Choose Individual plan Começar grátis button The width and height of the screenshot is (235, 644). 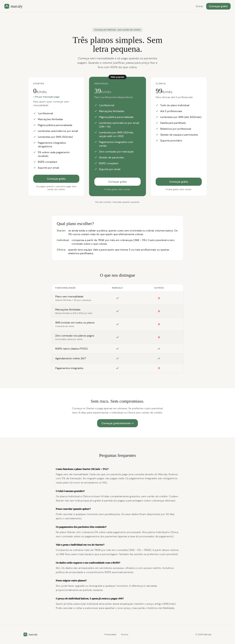[117, 182]
